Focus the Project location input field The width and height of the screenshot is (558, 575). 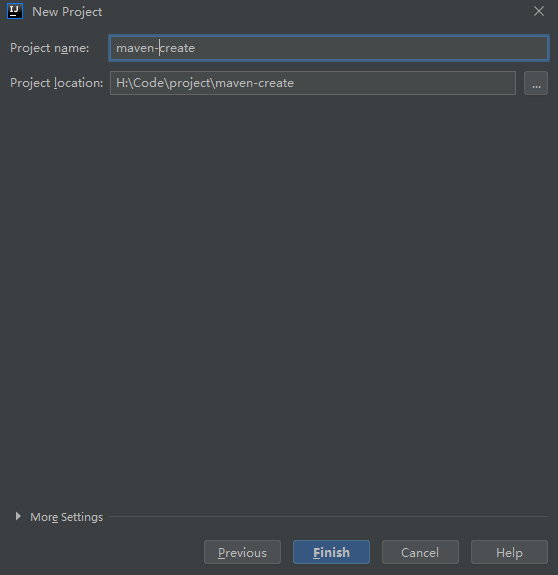pos(313,83)
